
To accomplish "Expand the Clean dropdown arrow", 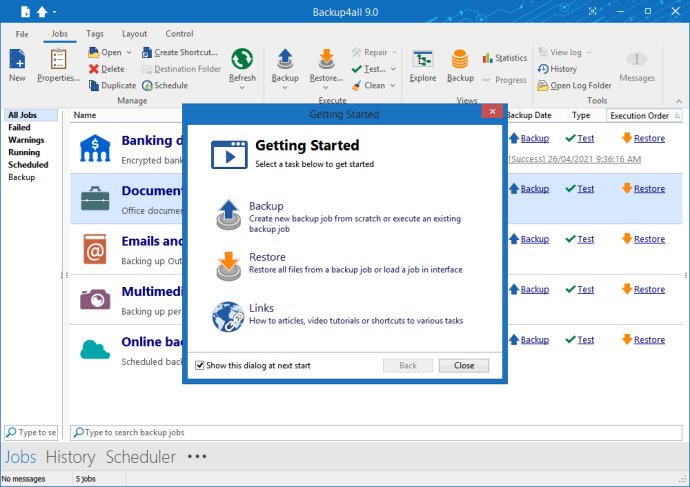I will (393, 85).
